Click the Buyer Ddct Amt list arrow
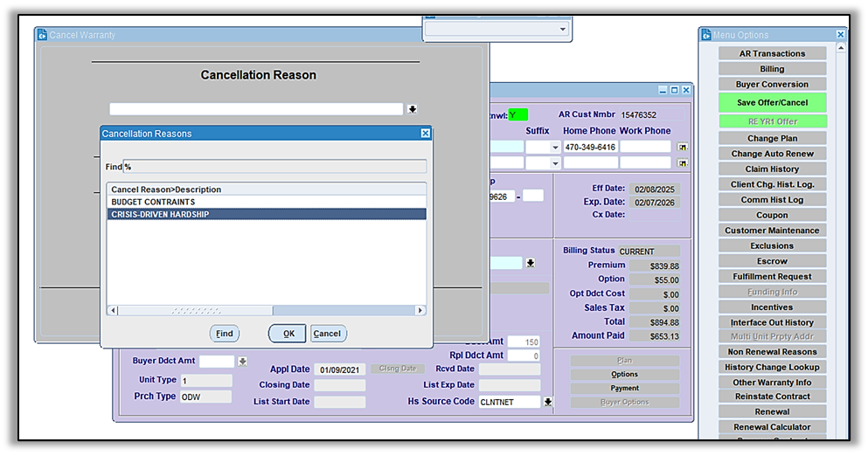Viewport: 868px width, 455px height. pyautogui.click(x=243, y=362)
